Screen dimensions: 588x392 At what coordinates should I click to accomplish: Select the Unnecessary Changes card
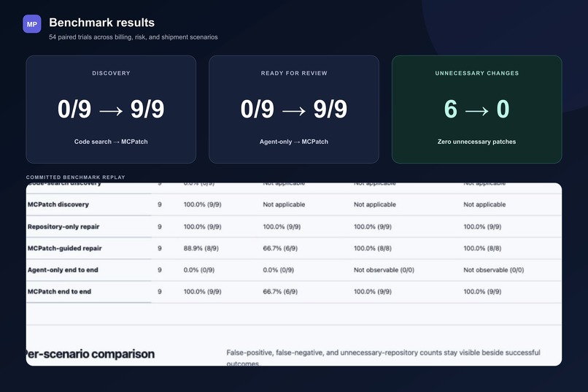click(x=476, y=109)
